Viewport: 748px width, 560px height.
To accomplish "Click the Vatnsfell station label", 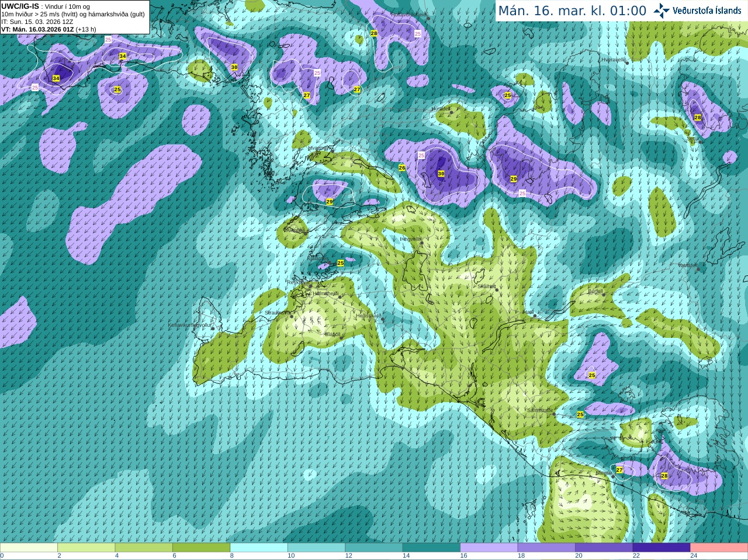I will [688, 265].
